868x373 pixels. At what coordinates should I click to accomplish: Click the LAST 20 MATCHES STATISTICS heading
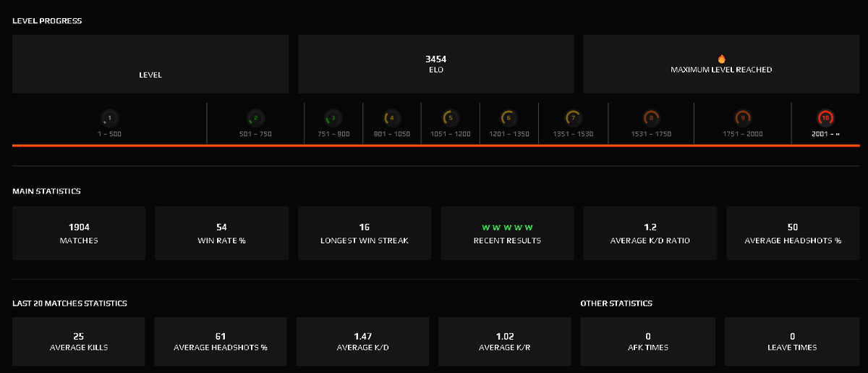(69, 303)
